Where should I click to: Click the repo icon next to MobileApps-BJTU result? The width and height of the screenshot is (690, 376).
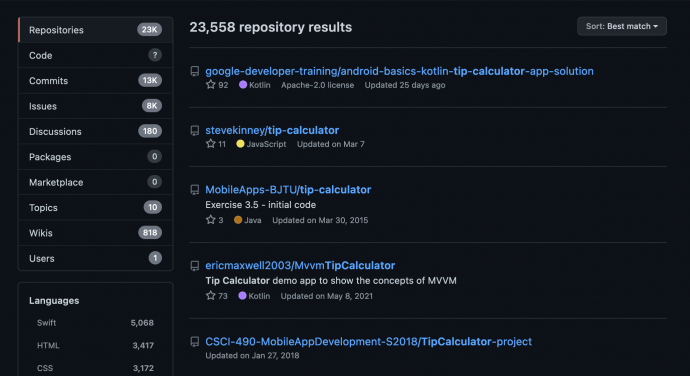click(195, 190)
